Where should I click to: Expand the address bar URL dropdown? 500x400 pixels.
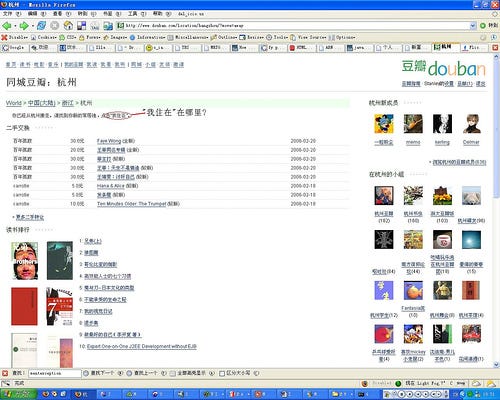[x=473, y=26]
